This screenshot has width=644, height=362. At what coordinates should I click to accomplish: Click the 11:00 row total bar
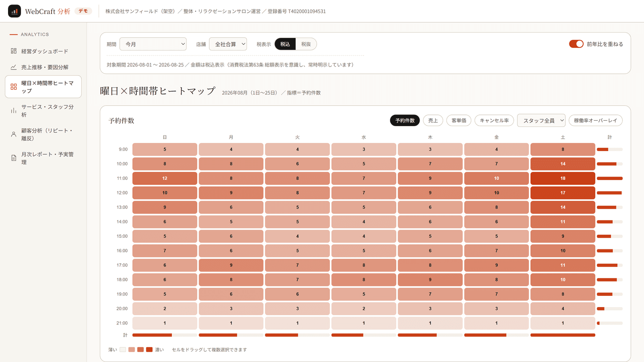(x=610, y=178)
